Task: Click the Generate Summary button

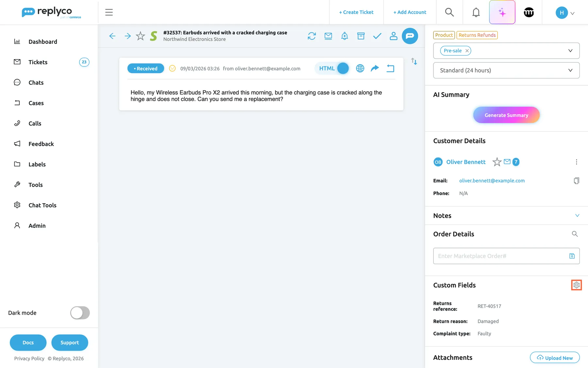Action: point(506,115)
